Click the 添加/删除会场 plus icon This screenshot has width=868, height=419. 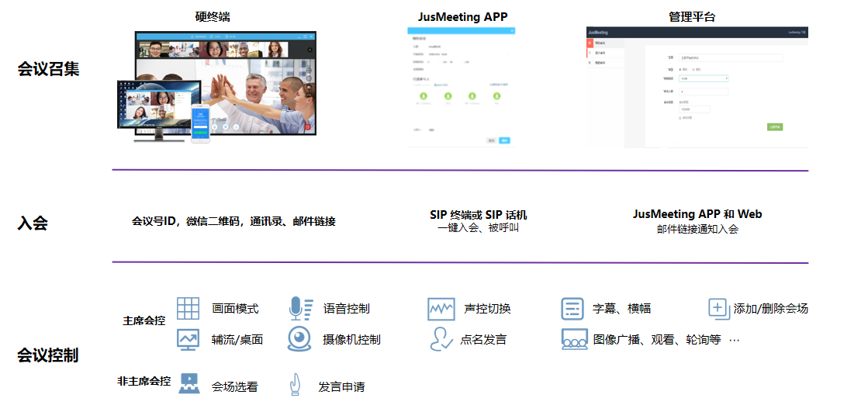(x=718, y=308)
